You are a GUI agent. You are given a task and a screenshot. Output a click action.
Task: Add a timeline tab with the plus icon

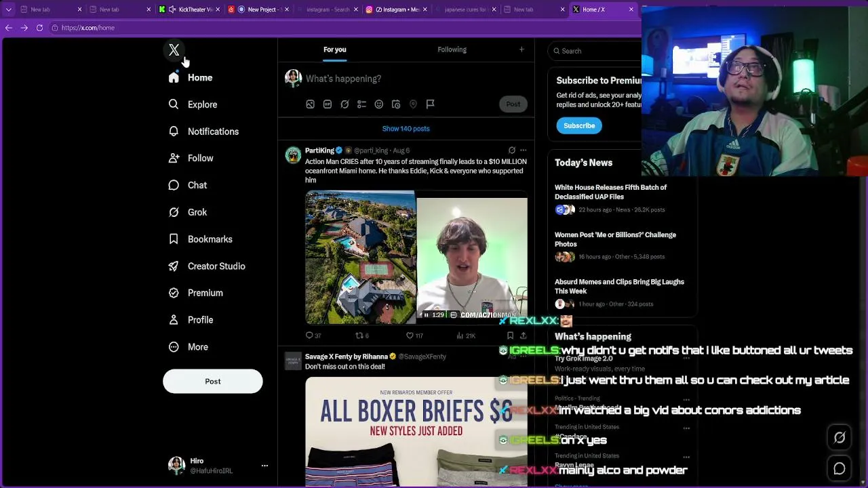pos(521,49)
